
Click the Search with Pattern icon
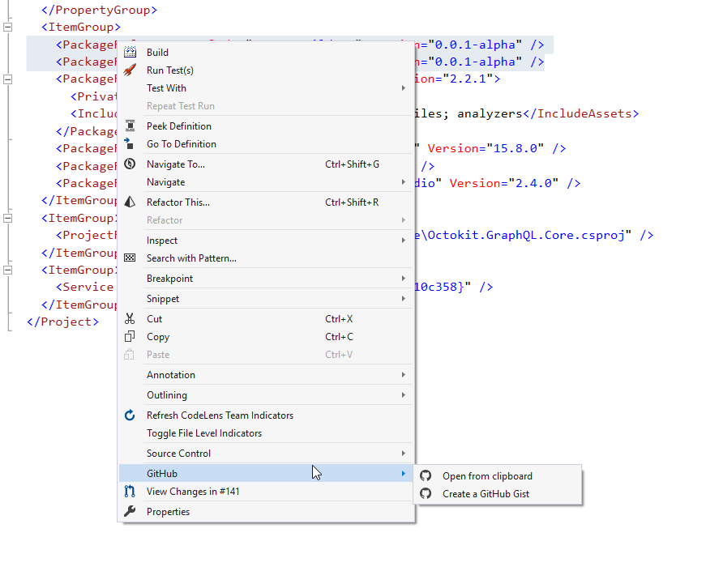(130, 258)
